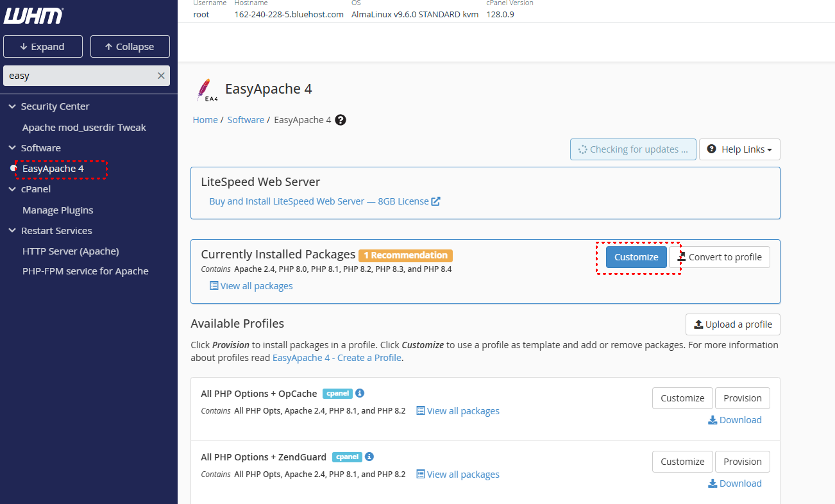Collapse the cPanel sidebar section
The height and width of the screenshot is (504, 835).
[12, 189]
